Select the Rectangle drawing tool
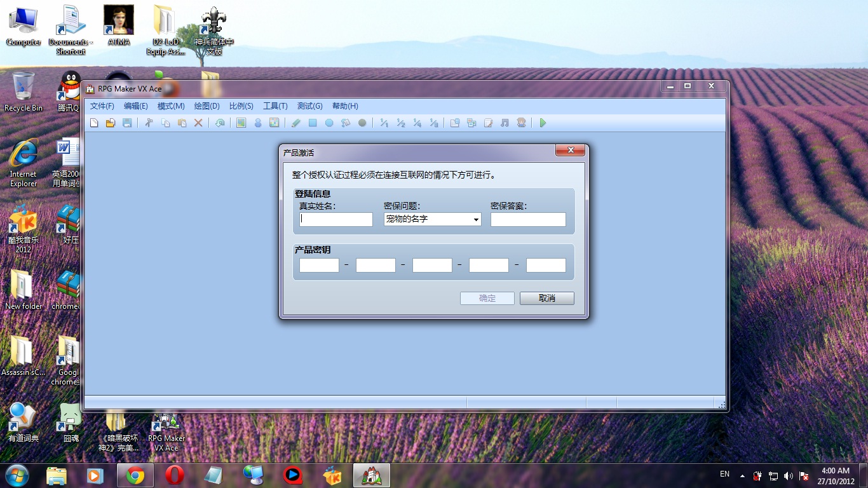Viewport: 868px width, 488px height. coord(313,123)
